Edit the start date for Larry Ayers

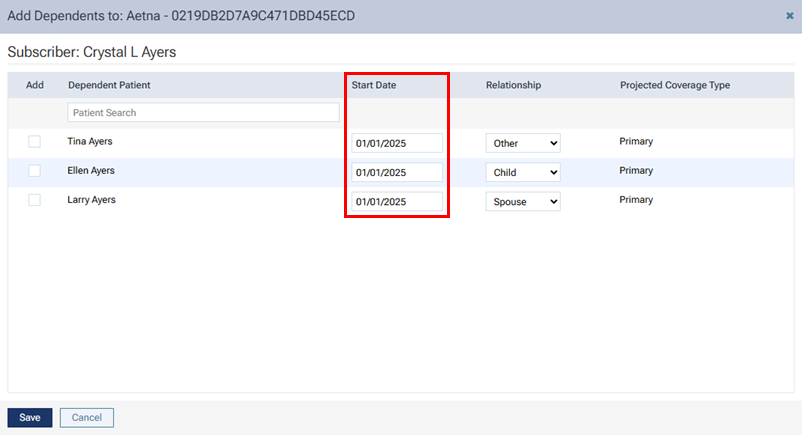tap(397, 202)
